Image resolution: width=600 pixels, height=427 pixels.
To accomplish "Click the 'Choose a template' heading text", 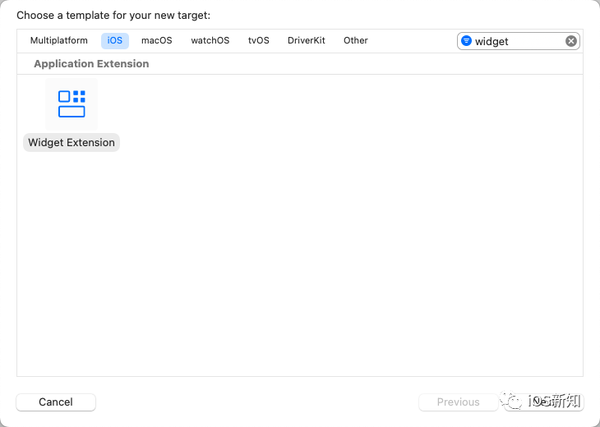I will (113, 15).
